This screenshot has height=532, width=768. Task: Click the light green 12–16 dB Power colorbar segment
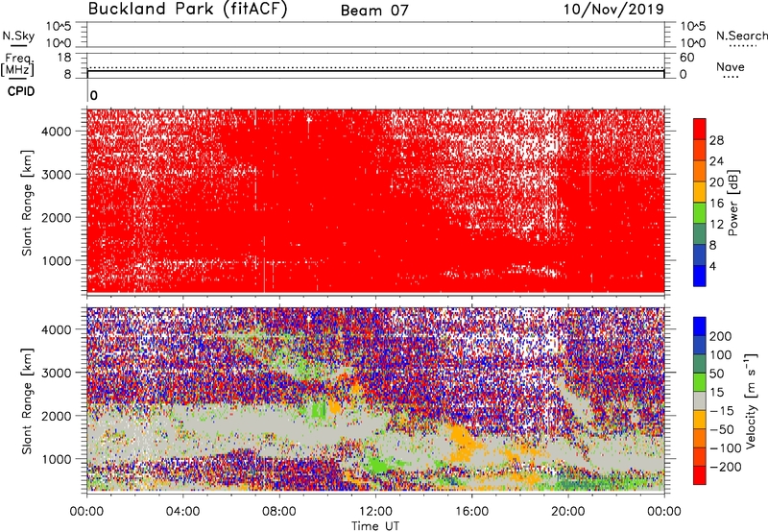pyautogui.click(x=700, y=213)
